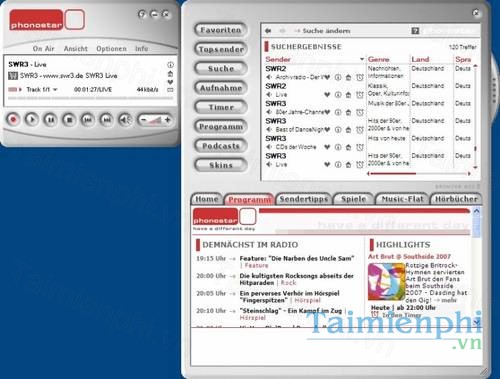Viewport: 500px width, 379px height.
Task: Play SWR3 CDs der Woche
Action: point(269,147)
